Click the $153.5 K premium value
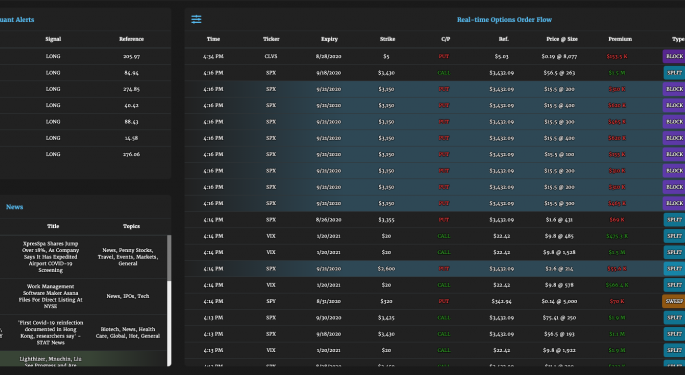The width and height of the screenshot is (685, 375). click(617, 56)
